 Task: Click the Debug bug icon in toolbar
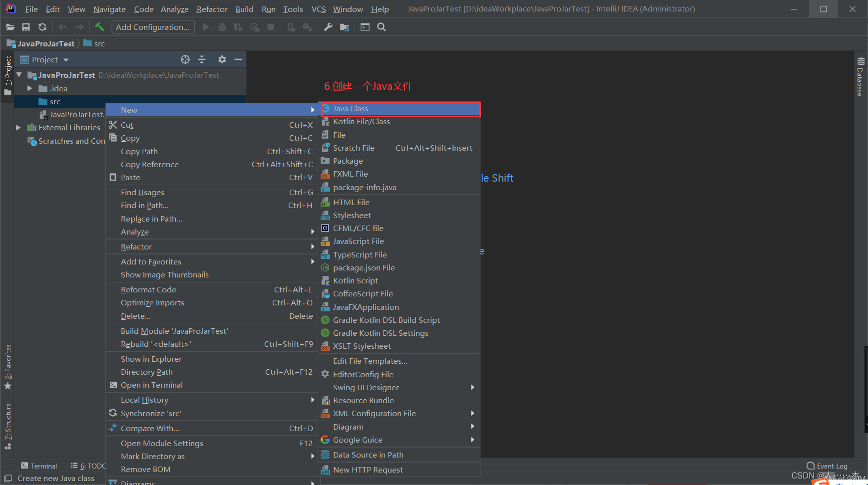(x=222, y=27)
